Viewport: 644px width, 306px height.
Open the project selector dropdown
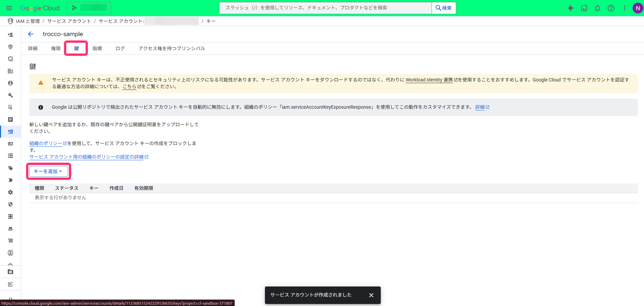point(89,8)
